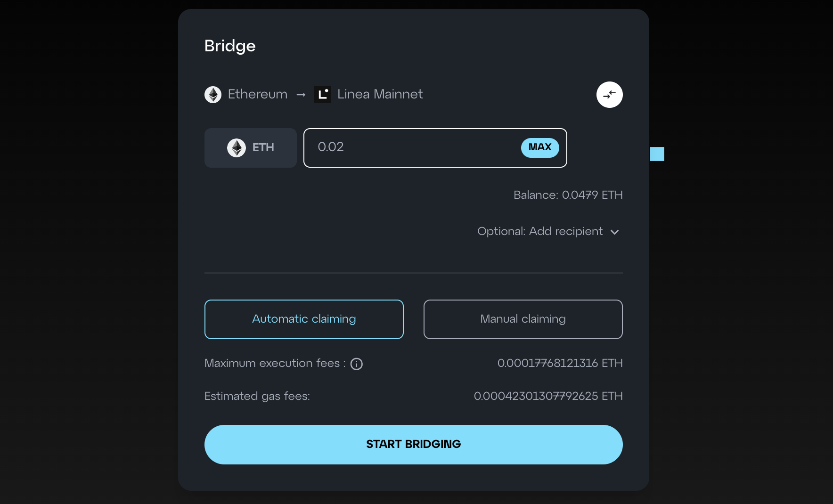The height and width of the screenshot is (504, 833).
Task: Open info icon beside Maximum execution fees
Action: click(357, 364)
